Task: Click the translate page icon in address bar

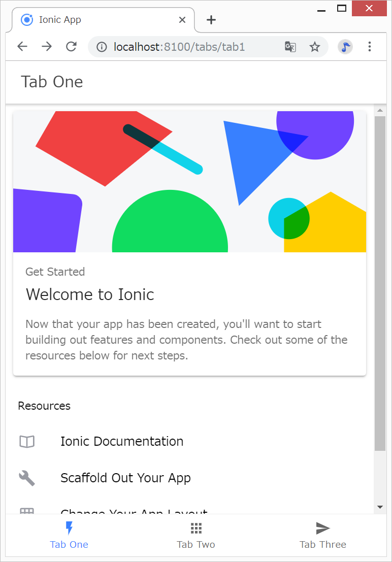Action: click(290, 47)
